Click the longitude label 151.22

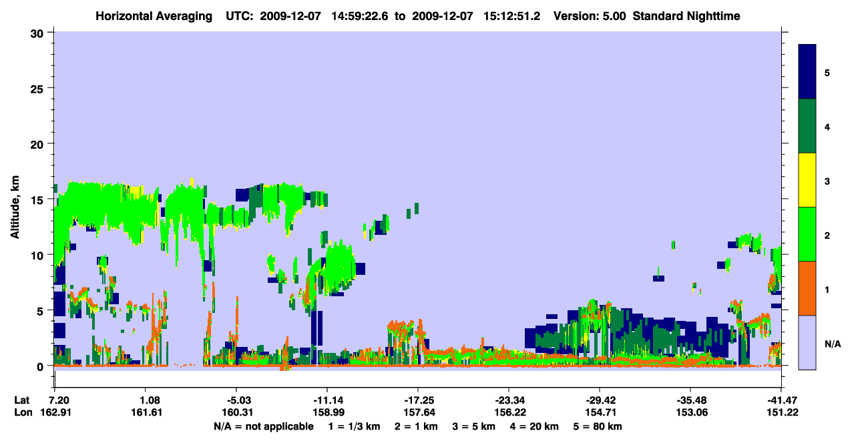pos(779,412)
